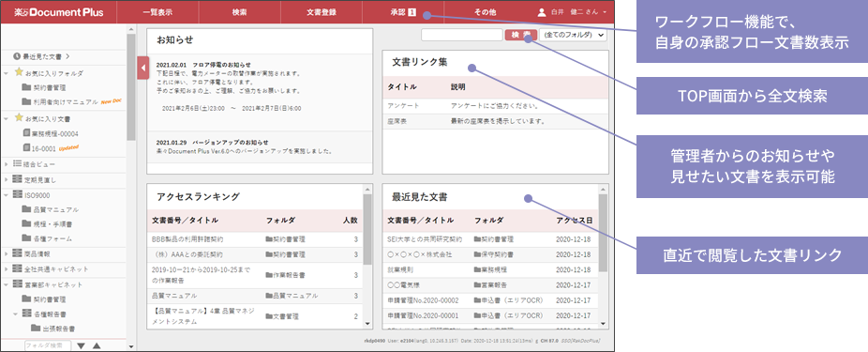This screenshot has height=352, width=868.
Task: Expand the 商品情報 cabinet
Action: [6, 253]
